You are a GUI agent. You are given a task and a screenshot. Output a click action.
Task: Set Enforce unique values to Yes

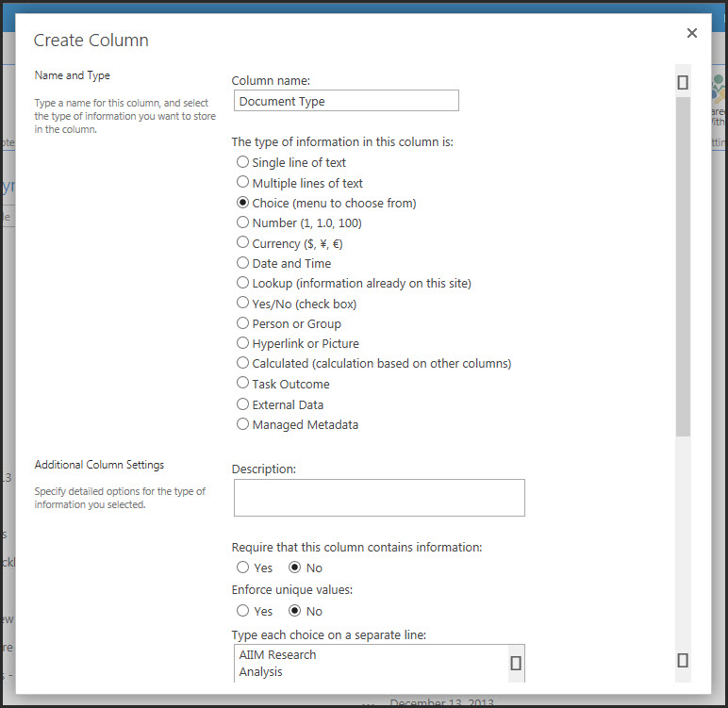point(243,611)
